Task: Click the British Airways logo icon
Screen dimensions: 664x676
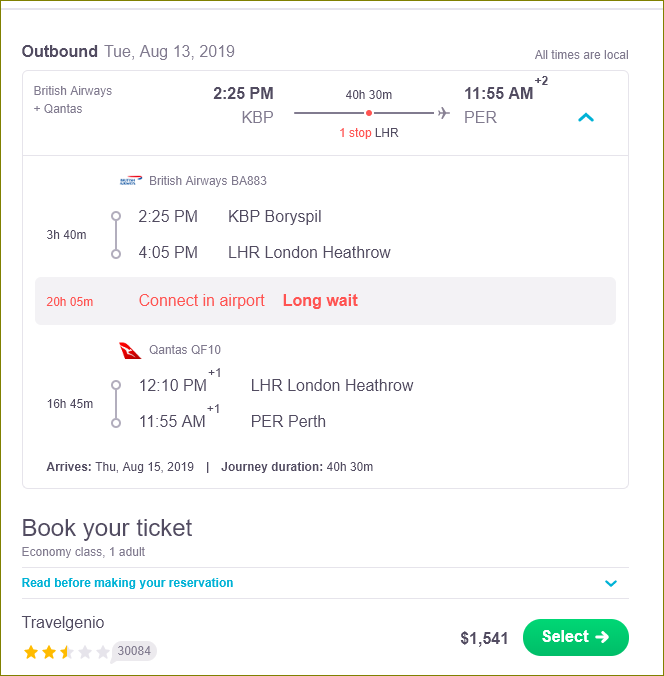Action: pos(131,181)
